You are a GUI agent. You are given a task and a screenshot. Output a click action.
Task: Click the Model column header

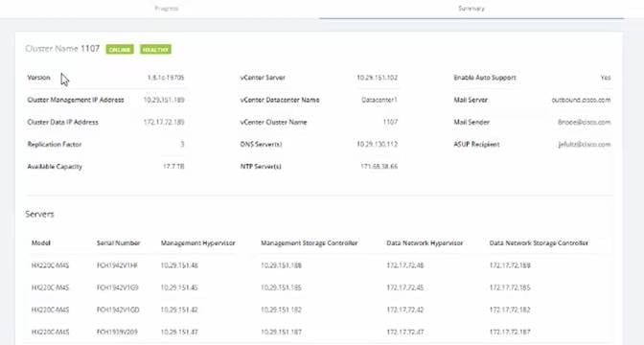pyautogui.click(x=41, y=243)
